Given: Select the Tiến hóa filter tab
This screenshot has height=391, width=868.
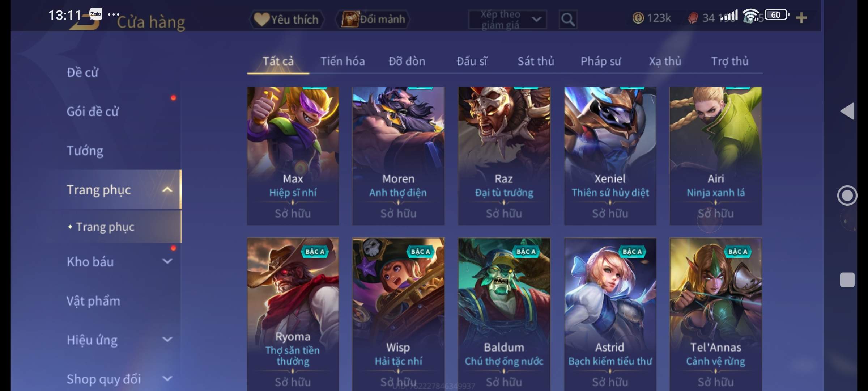Looking at the screenshot, I should pyautogui.click(x=342, y=61).
